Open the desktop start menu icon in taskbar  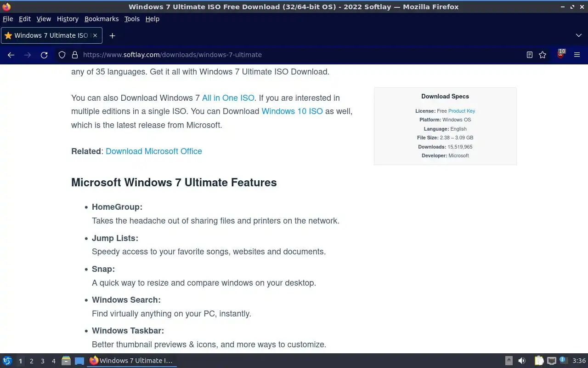point(7,361)
